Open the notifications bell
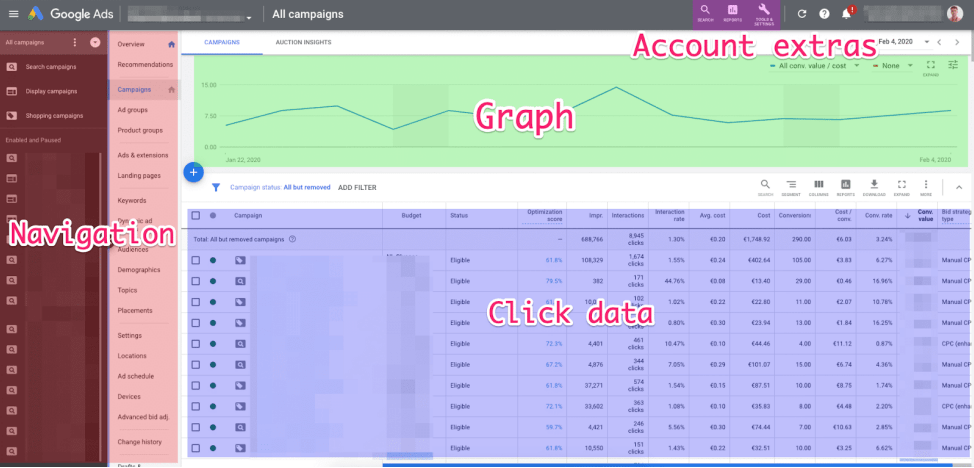The height and width of the screenshot is (468, 974). click(x=846, y=14)
